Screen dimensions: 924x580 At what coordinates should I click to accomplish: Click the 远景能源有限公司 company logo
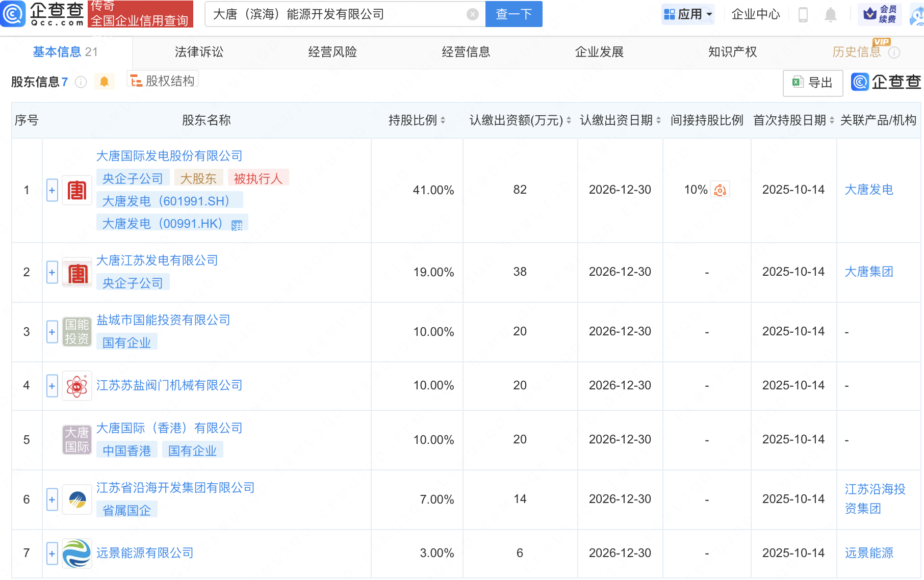76,553
